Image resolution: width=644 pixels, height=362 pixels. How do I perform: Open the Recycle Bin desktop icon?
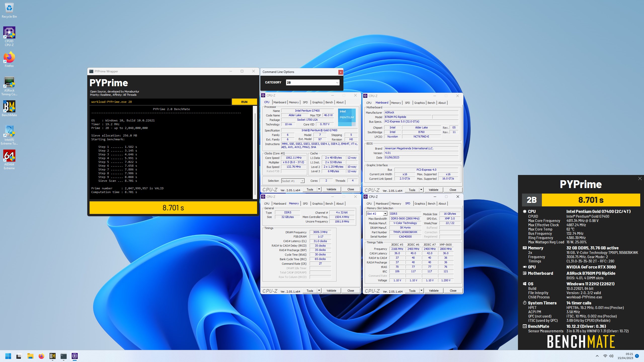pos(9,11)
